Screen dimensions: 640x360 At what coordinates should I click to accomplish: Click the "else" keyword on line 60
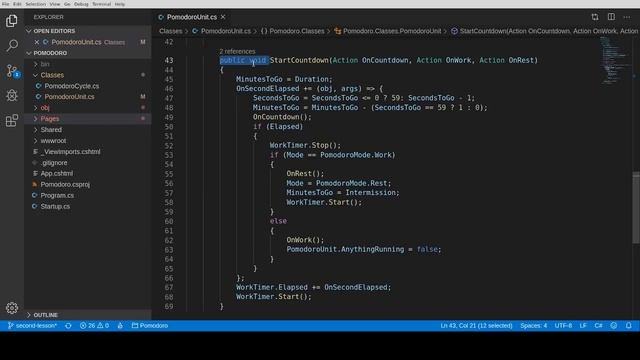(278, 221)
